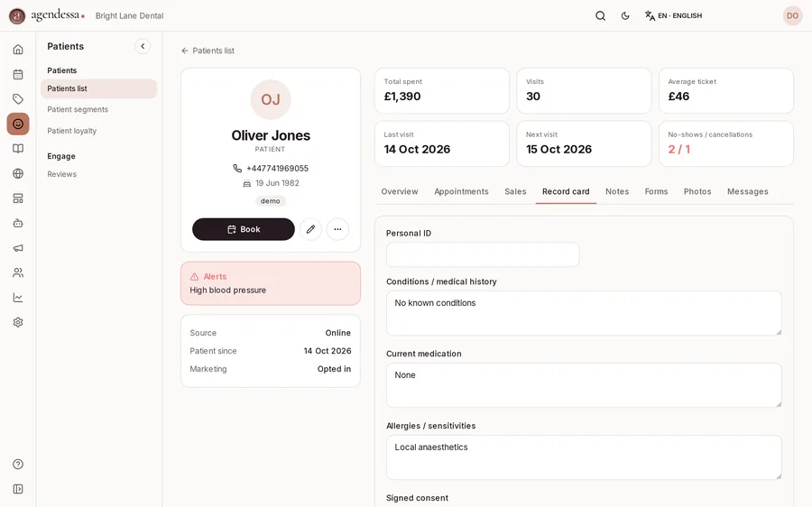Click the Bright Lane Dental business name
The height and width of the screenshot is (507, 812).
coord(129,15)
